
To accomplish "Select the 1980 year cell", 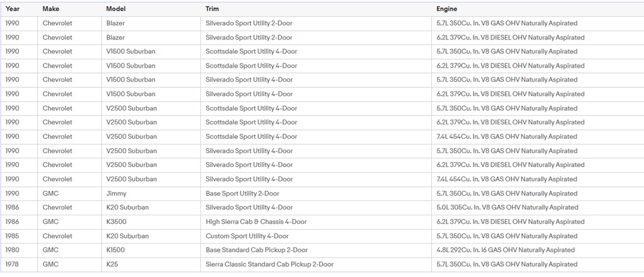I will click(13, 250).
